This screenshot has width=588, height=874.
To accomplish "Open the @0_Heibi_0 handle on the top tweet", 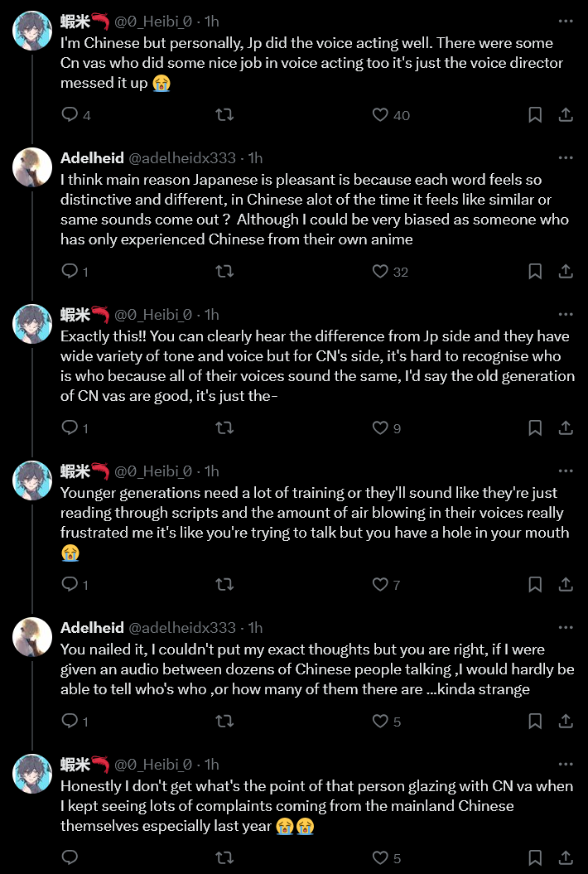I will 153,22.
